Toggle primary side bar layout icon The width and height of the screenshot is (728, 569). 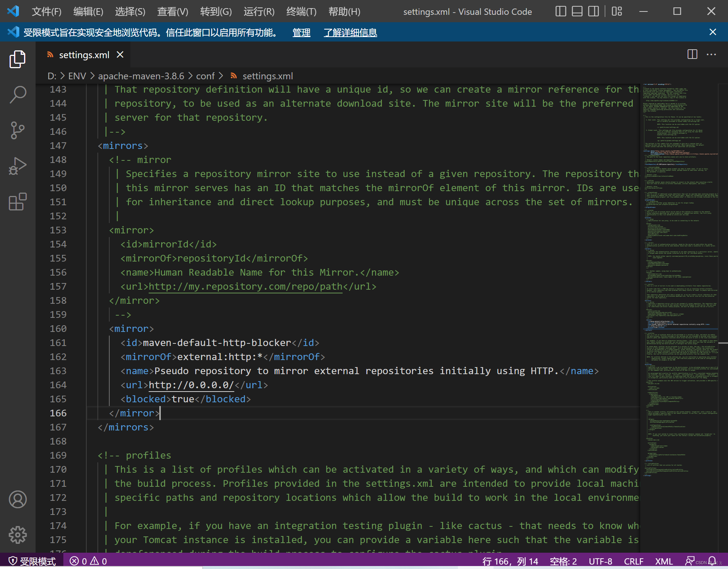coord(561,11)
